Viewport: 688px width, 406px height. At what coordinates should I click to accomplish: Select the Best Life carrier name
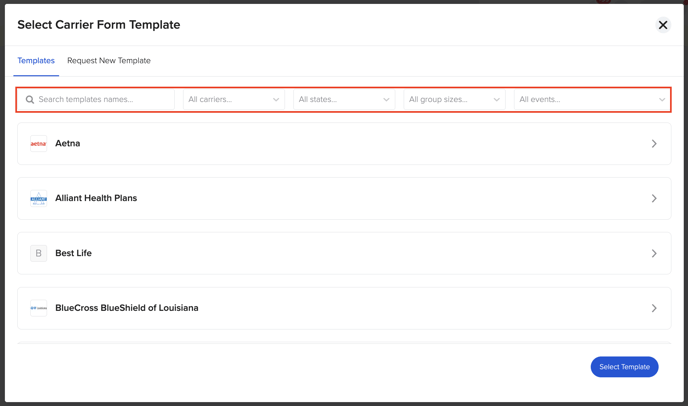[73, 253]
